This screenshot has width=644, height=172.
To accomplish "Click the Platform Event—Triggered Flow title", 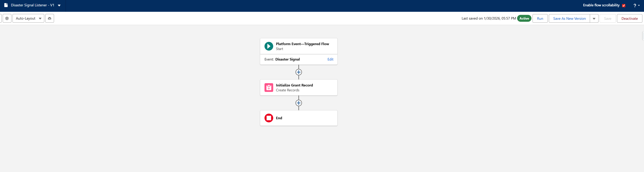I will (x=302, y=44).
